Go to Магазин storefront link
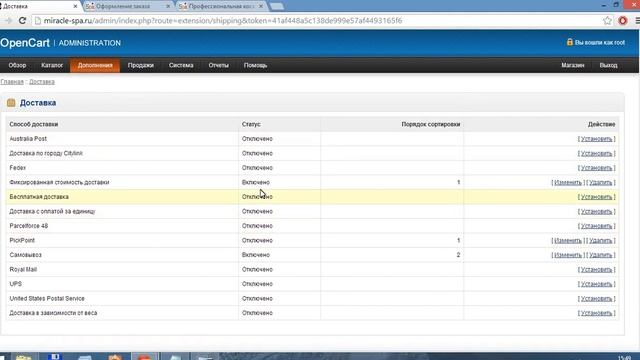The width and height of the screenshot is (640, 360). pyautogui.click(x=573, y=65)
